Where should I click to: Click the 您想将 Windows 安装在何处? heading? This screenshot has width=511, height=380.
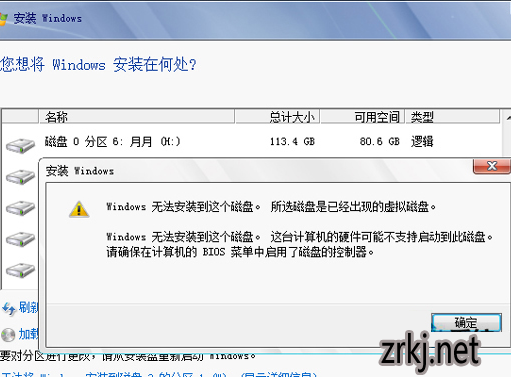98,64
